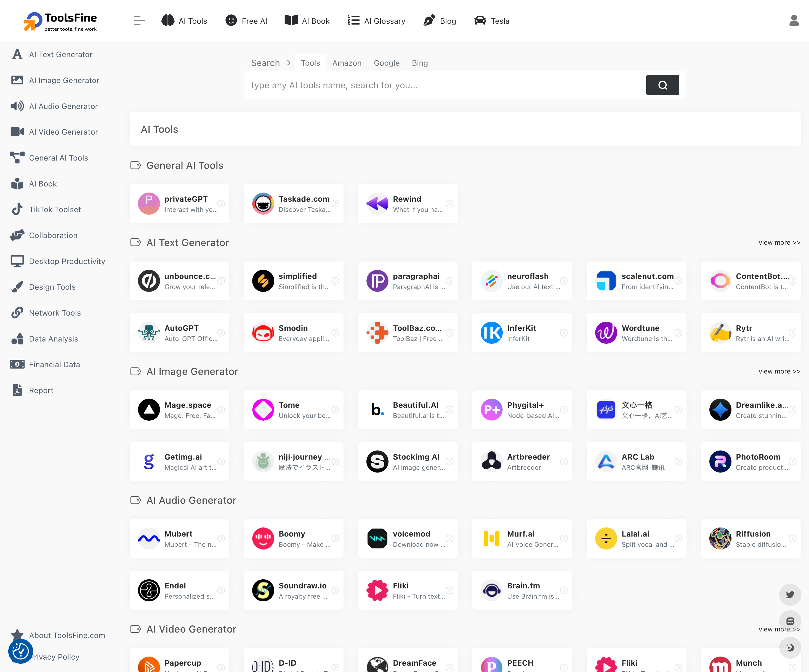Switch search to Amazon tab

(x=347, y=63)
